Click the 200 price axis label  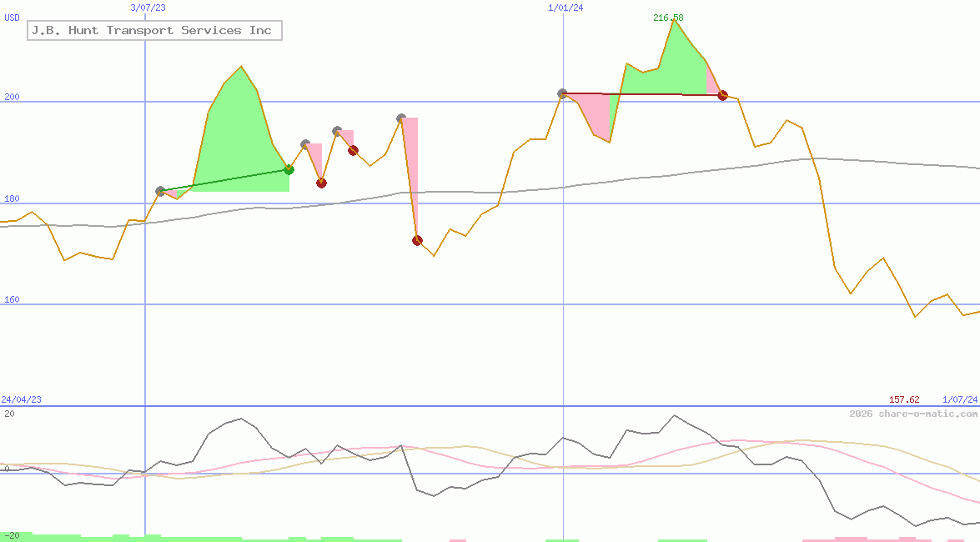[12, 97]
